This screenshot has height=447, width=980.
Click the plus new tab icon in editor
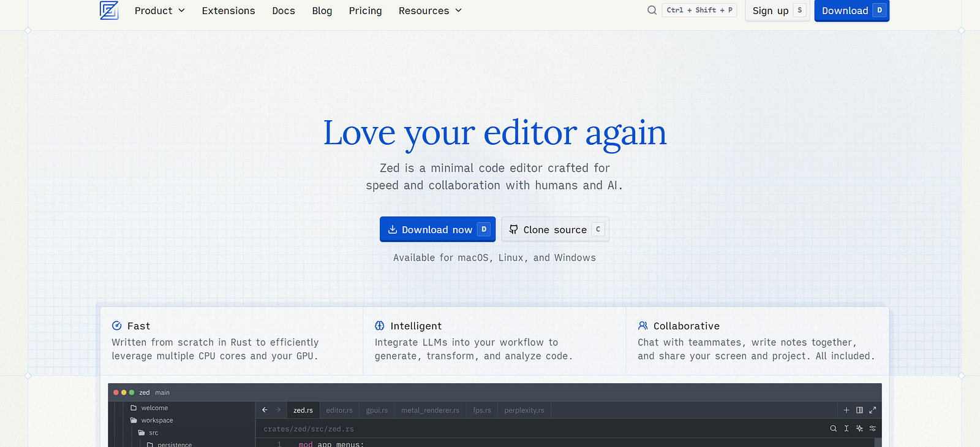846,410
